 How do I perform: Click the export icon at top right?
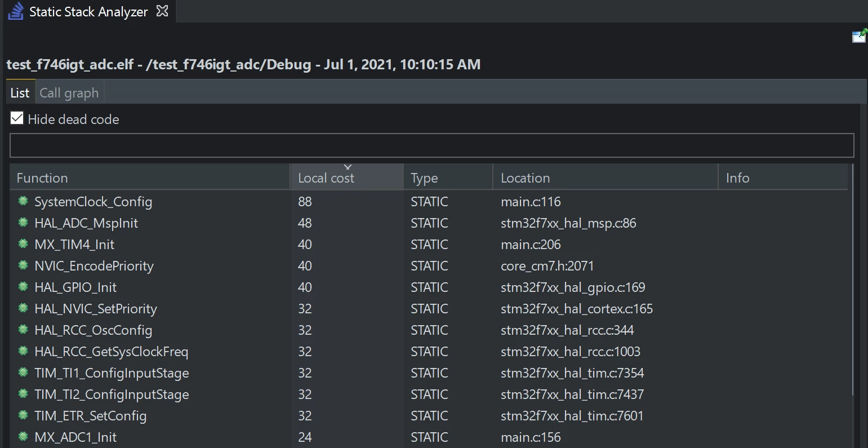(860, 36)
